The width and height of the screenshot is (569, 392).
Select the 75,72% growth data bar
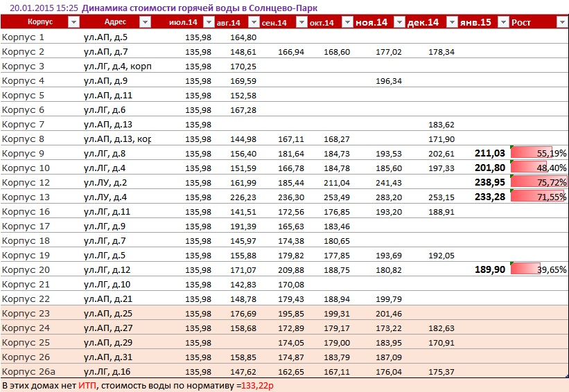[x=539, y=182]
